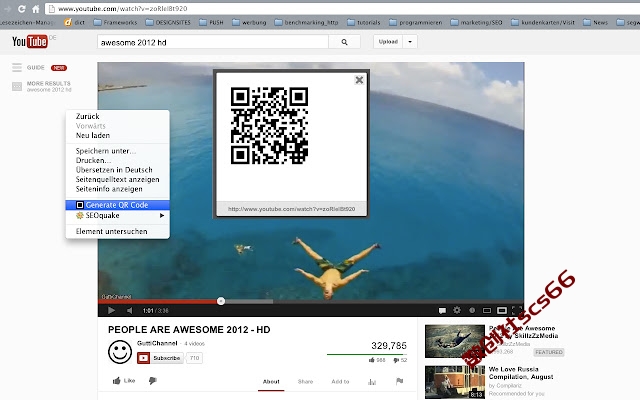The height and width of the screenshot is (400, 640).
Task: Open the programmieren bookmark folder
Action: tap(416, 22)
